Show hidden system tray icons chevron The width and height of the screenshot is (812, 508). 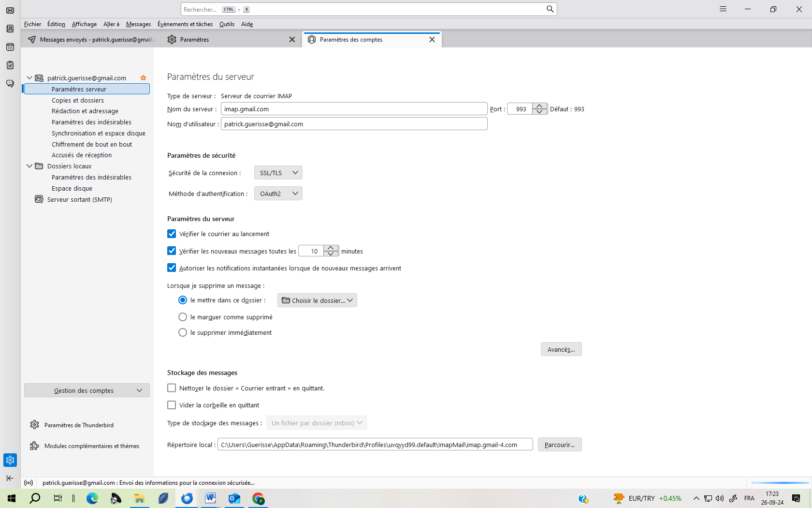pos(696,498)
